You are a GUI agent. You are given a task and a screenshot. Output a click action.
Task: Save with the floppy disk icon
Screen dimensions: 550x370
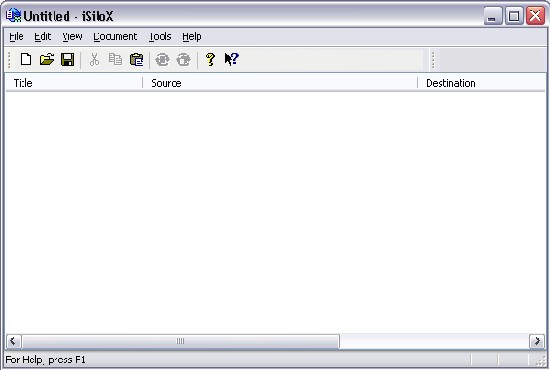(x=68, y=59)
